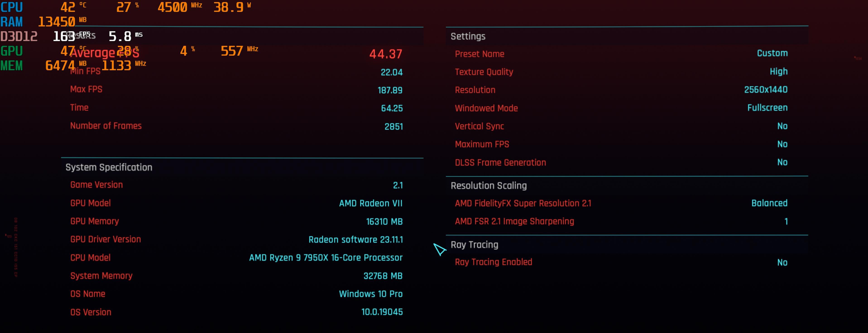The width and height of the screenshot is (868, 333).
Task: Click the System Specification header
Action: tap(109, 167)
